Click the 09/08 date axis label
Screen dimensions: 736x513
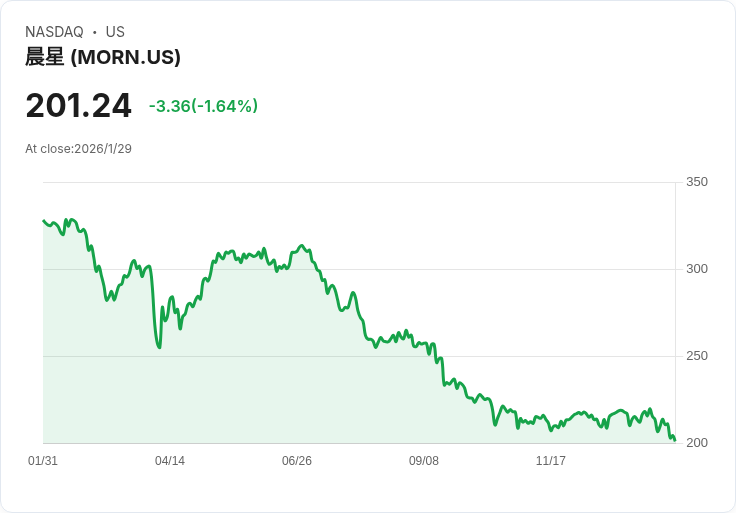[x=423, y=460]
